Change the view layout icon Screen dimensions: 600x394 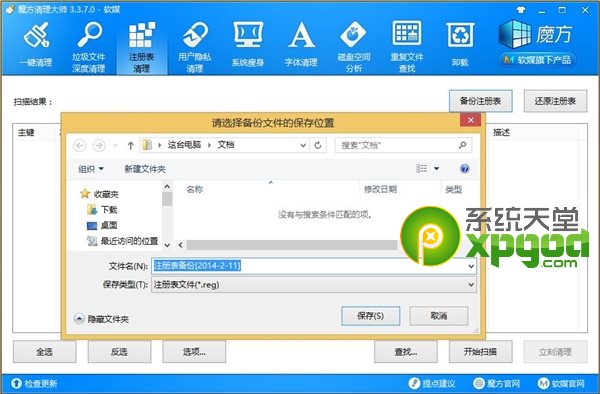coord(421,168)
